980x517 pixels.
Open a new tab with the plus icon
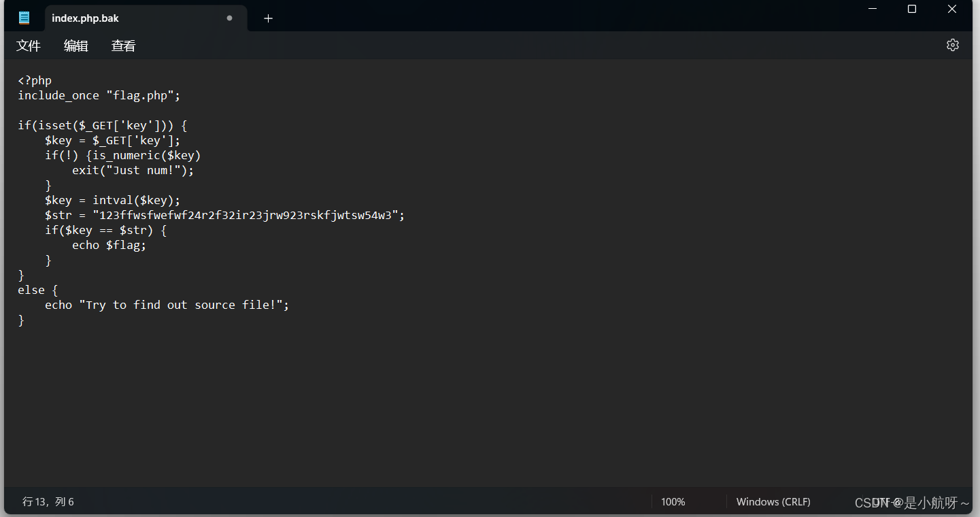pos(267,18)
